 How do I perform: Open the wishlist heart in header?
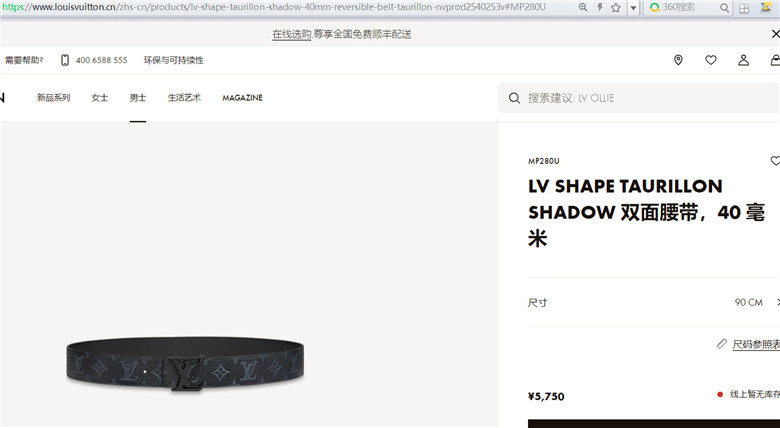coord(711,60)
